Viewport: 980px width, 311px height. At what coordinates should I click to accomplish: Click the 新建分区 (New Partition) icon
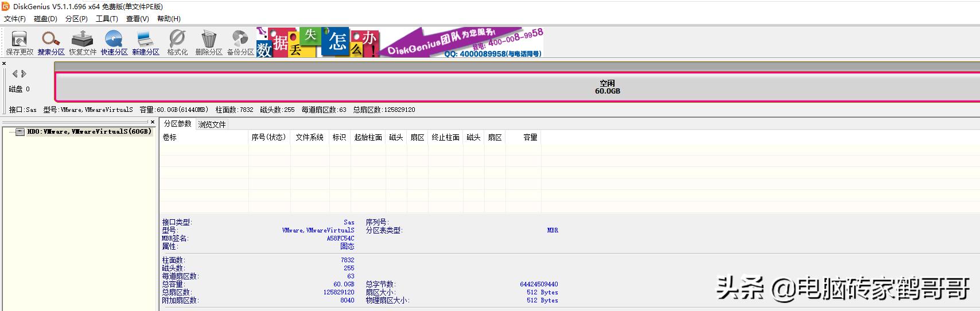coord(146,42)
